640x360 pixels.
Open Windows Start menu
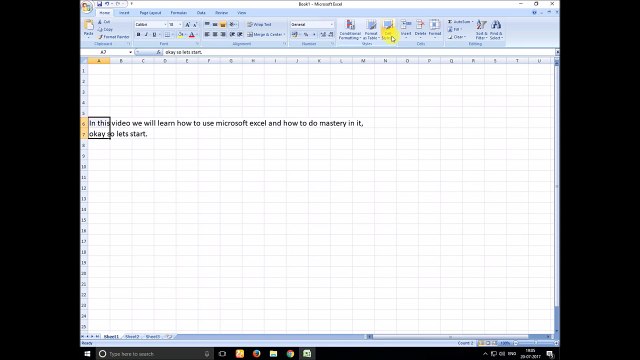click(x=87, y=354)
